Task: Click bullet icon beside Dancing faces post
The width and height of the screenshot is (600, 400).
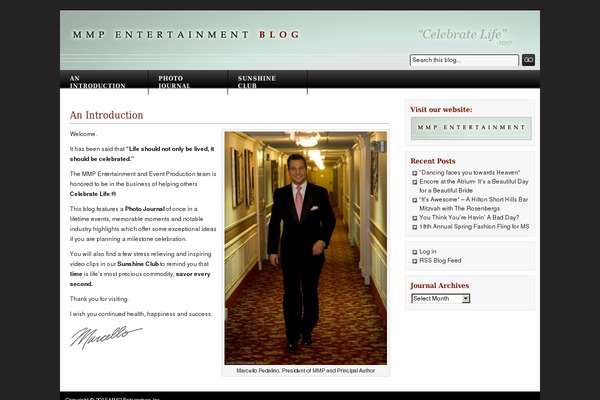Action: 414,173
